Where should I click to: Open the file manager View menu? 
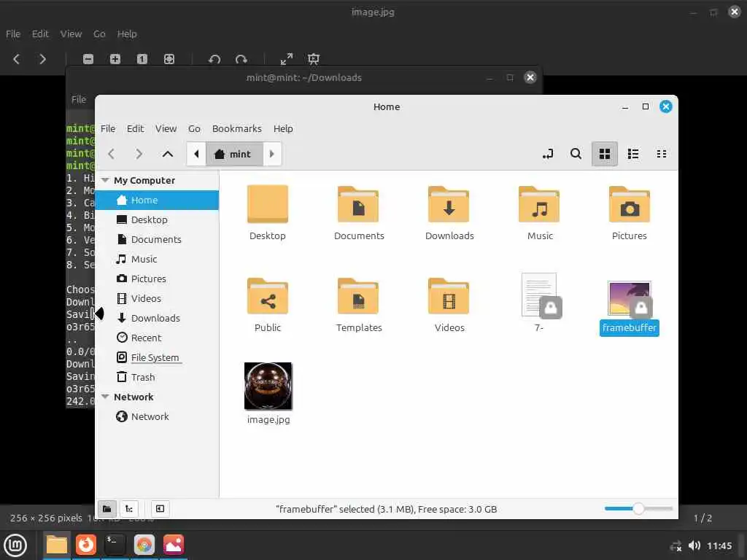coord(166,128)
